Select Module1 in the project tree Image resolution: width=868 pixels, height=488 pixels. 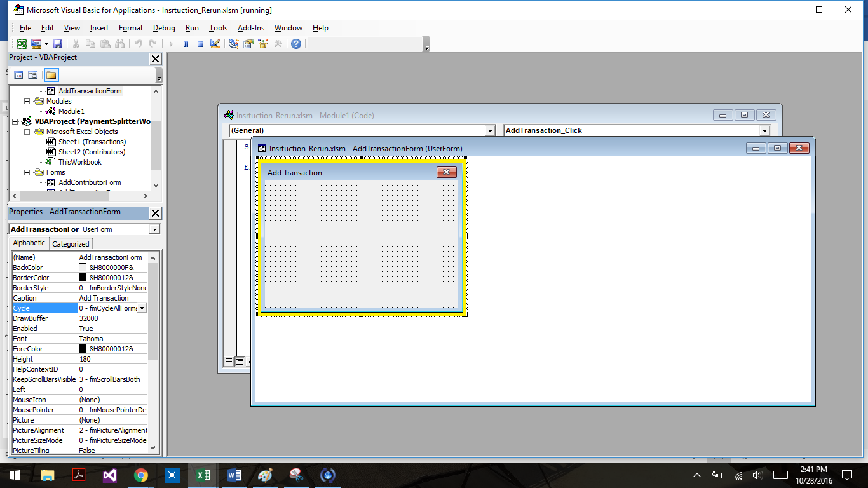[x=71, y=111]
